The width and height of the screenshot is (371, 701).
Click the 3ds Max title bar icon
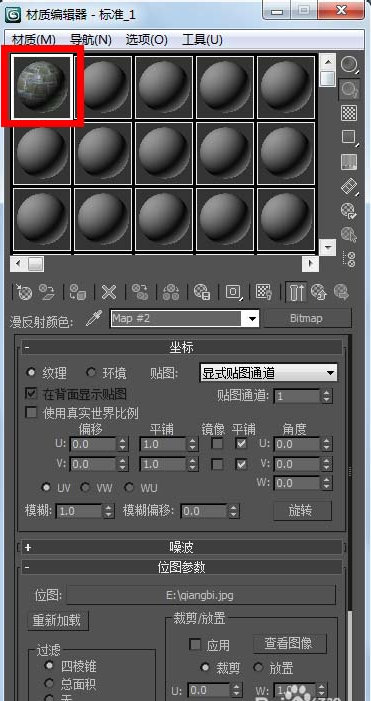point(14,14)
